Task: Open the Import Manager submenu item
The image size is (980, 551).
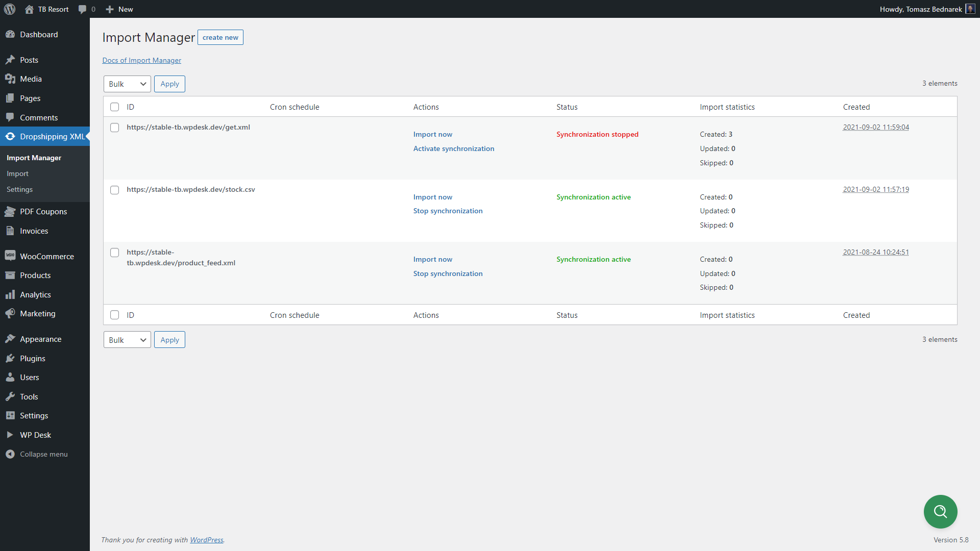Action: [34, 158]
